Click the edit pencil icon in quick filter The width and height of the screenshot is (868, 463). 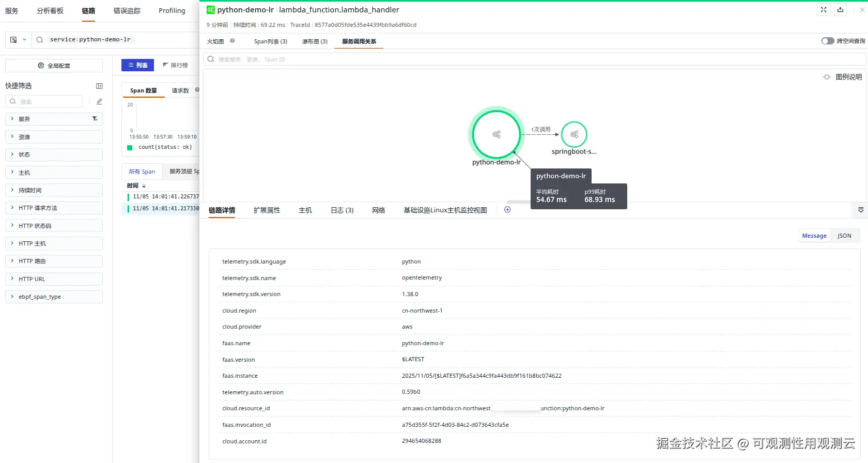pyautogui.click(x=99, y=102)
